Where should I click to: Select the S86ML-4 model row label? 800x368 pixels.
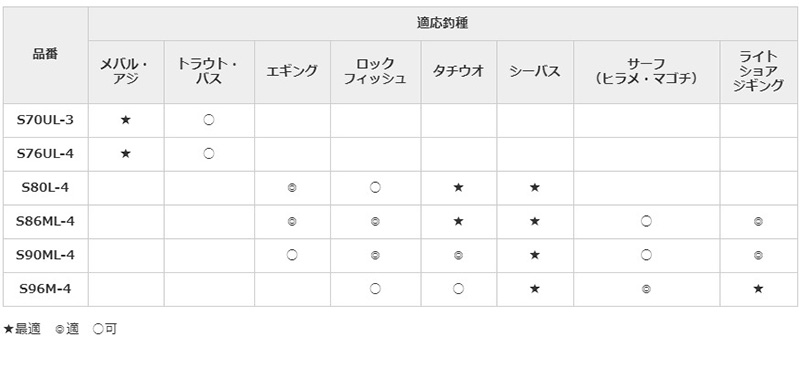coord(45,222)
